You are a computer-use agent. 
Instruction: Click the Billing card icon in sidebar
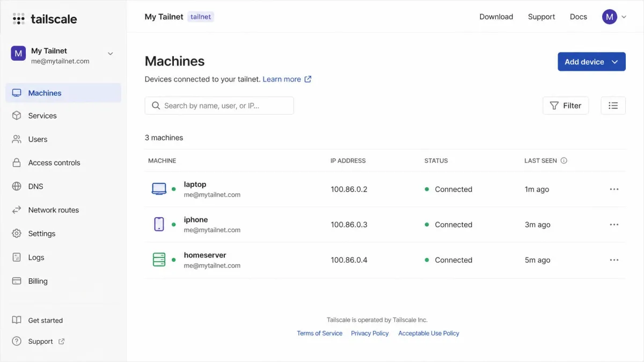click(17, 281)
